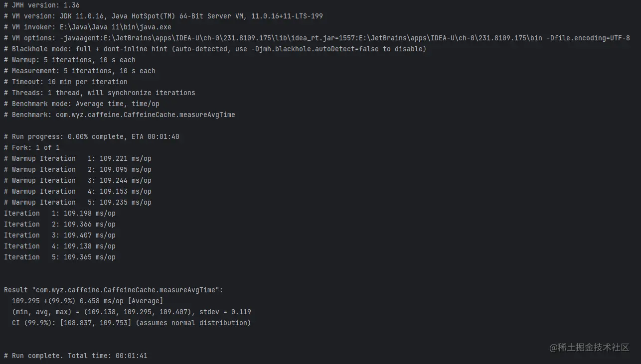The image size is (641, 364).
Task: Click the Run progress 0.00% complete line
Action: [x=92, y=136]
